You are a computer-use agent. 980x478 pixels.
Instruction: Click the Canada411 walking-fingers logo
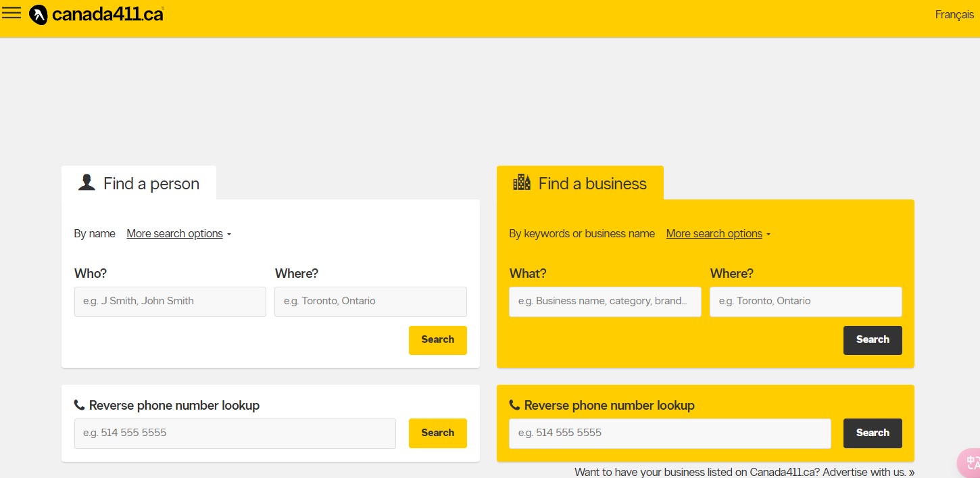pos(39,14)
